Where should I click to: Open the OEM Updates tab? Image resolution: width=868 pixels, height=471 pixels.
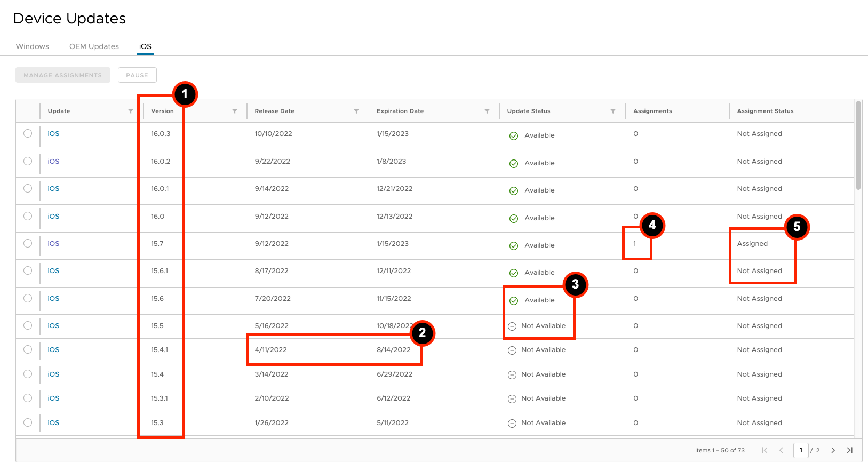(x=94, y=46)
